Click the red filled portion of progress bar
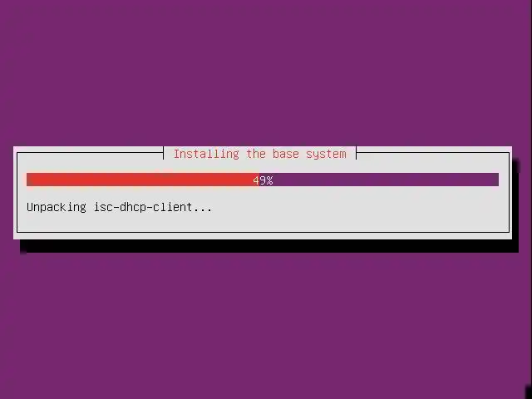The image size is (532, 399). pos(142,180)
